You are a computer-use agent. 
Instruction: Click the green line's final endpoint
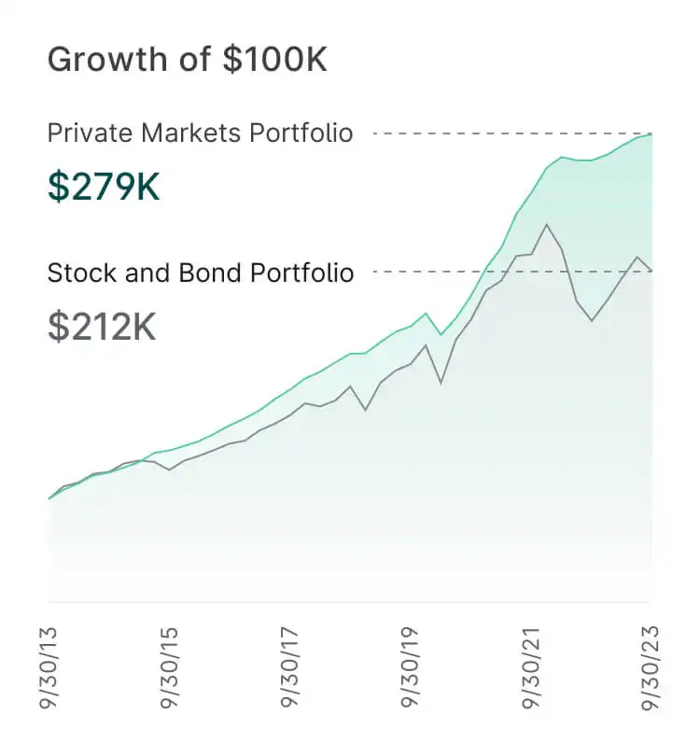[x=651, y=134]
